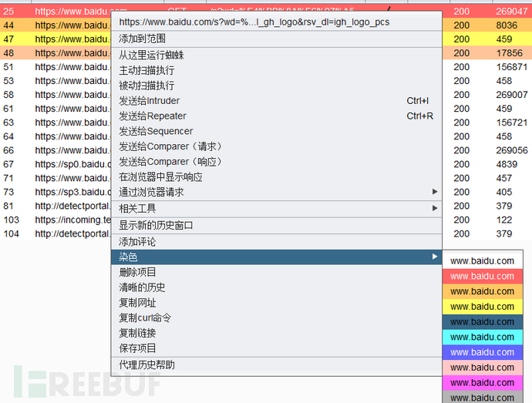Send request via 发送给Intruder

pyautogui.click(x=277, y=101)
